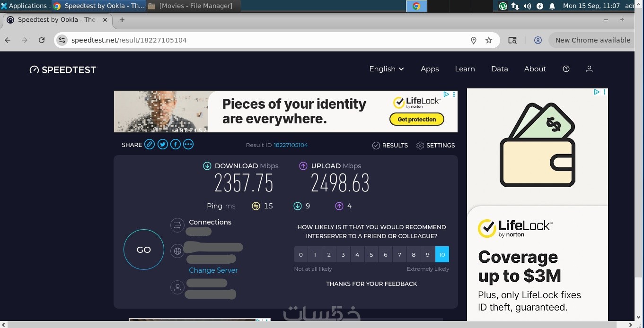View site information icon in address bar
The height and width of the screenshot is (328, 644).
62,40
